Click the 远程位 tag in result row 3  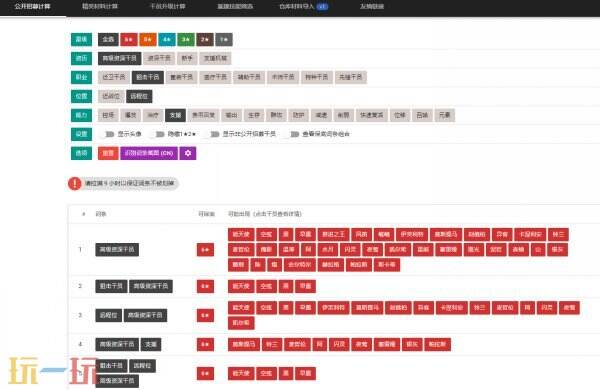108,315
